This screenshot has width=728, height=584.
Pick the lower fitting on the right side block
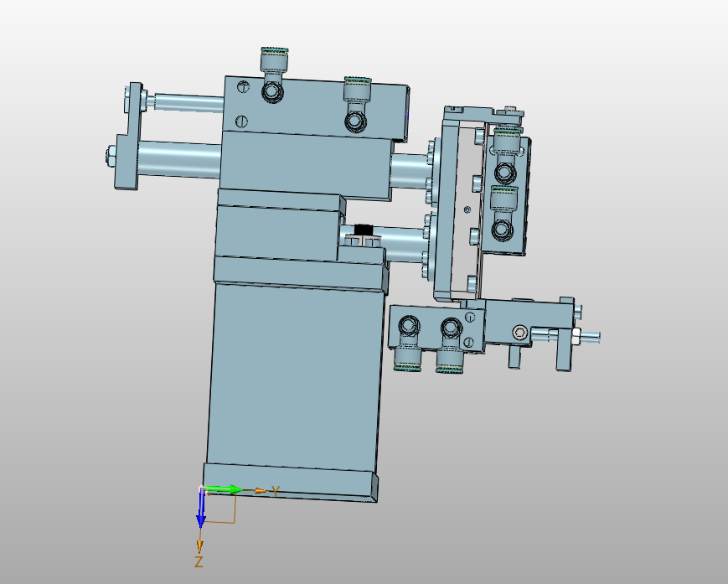coord(504,214)
